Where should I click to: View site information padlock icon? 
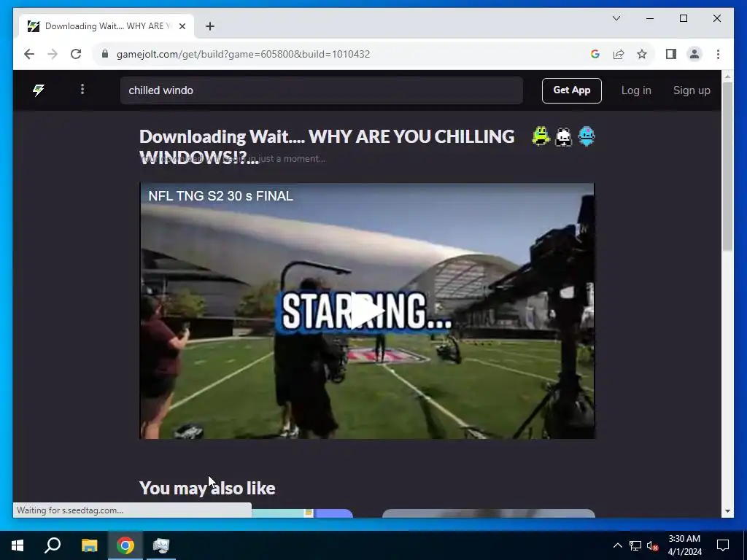pyautogui.click(x=105, y=54)
